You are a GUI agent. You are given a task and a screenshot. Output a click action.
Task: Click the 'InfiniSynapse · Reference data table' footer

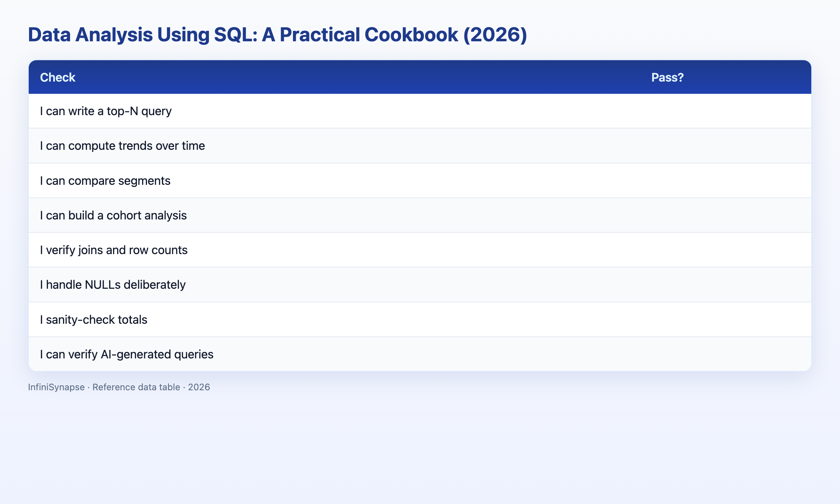point(119,387)
